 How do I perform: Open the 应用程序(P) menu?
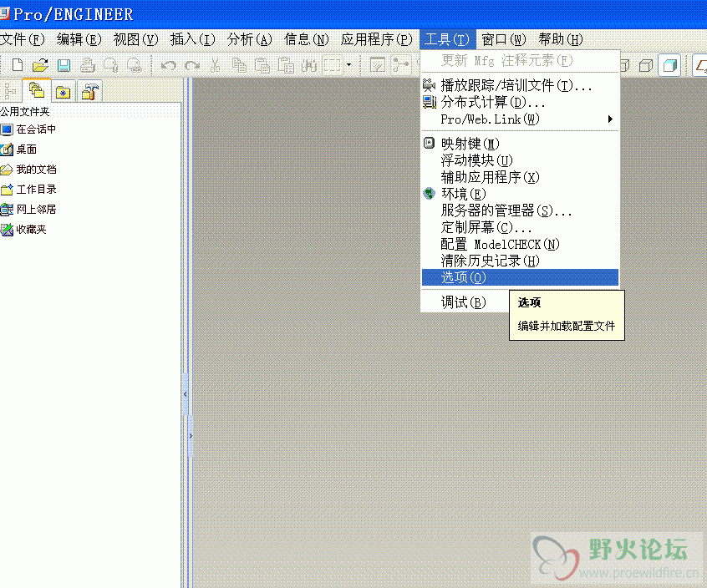coord(377,39)
